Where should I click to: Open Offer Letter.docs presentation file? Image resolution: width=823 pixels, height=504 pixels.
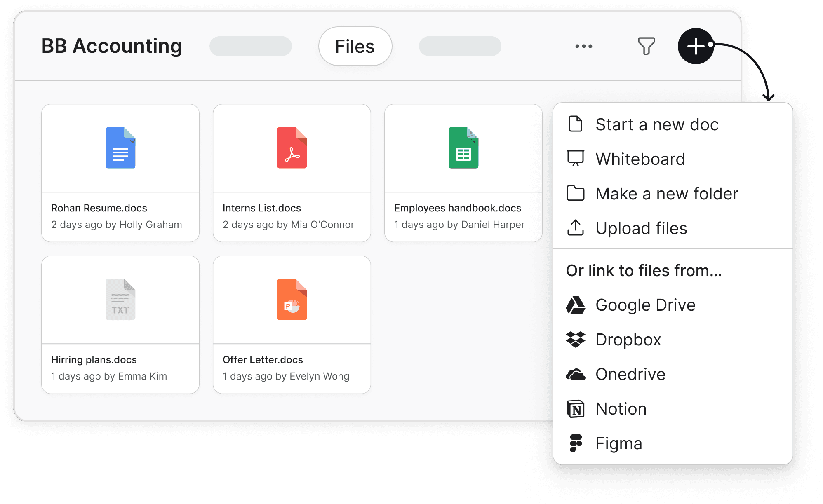(x=292, y=325)
